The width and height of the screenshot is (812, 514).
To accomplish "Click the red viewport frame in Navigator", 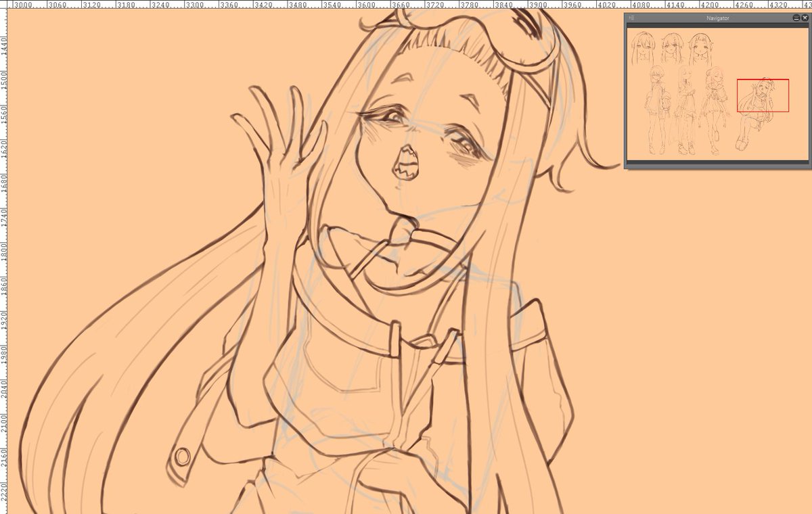I will (763, 95).
